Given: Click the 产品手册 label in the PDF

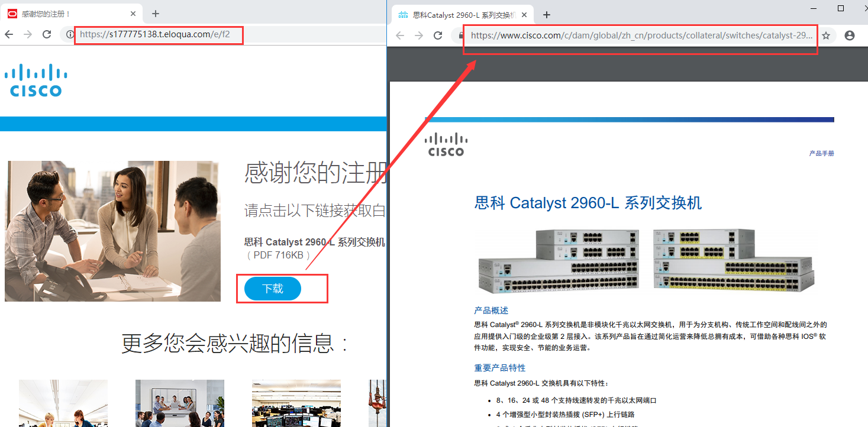Looking at the screenshot, I should click(x=822, y=153).
